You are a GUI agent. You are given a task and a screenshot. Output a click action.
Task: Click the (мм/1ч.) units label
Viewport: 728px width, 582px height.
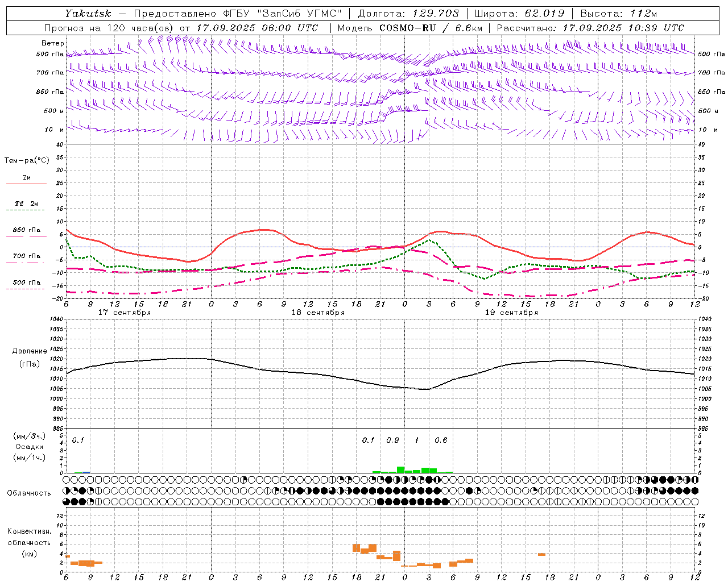click(x=30, y=458)
